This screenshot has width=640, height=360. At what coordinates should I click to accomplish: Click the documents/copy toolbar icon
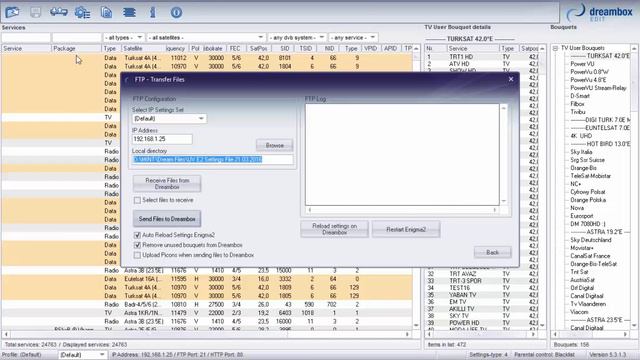(x=106, y=12)
